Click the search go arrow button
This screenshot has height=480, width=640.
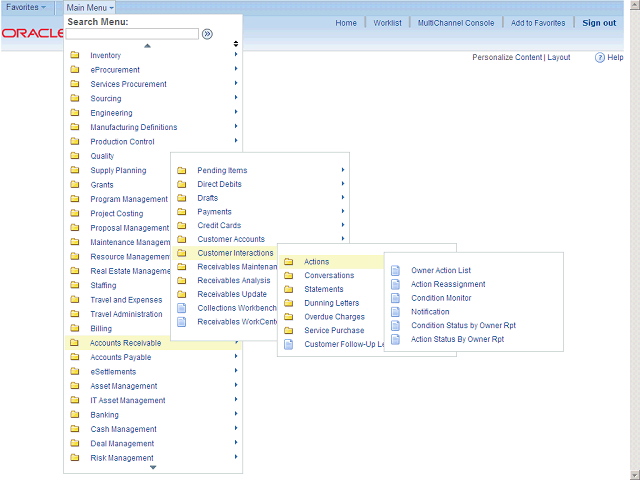(208, 33)
